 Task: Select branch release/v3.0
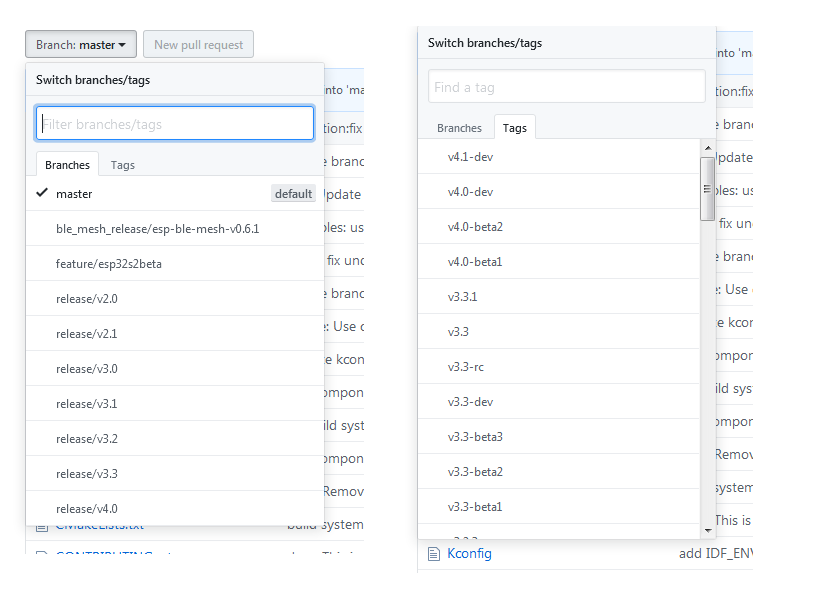175,368
